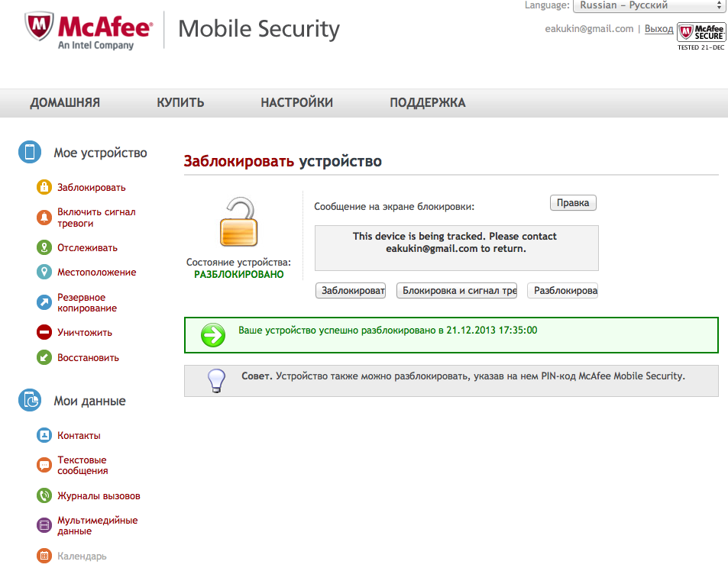
Task: Open the Текстовые сообщения link
Action: pyautogui.click(x=83, y=465)
